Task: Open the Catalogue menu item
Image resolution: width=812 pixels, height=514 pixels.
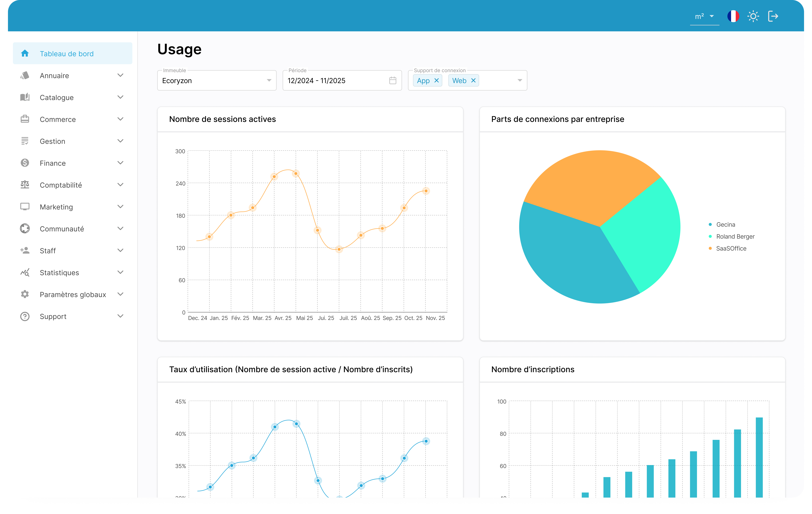Action: [x=73, y=97]
